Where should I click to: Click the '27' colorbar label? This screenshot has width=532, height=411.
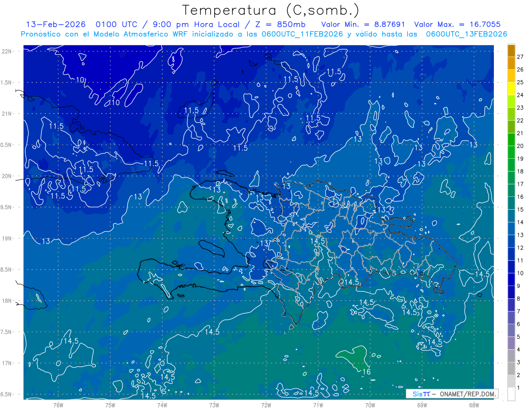(x=520, y=57)
